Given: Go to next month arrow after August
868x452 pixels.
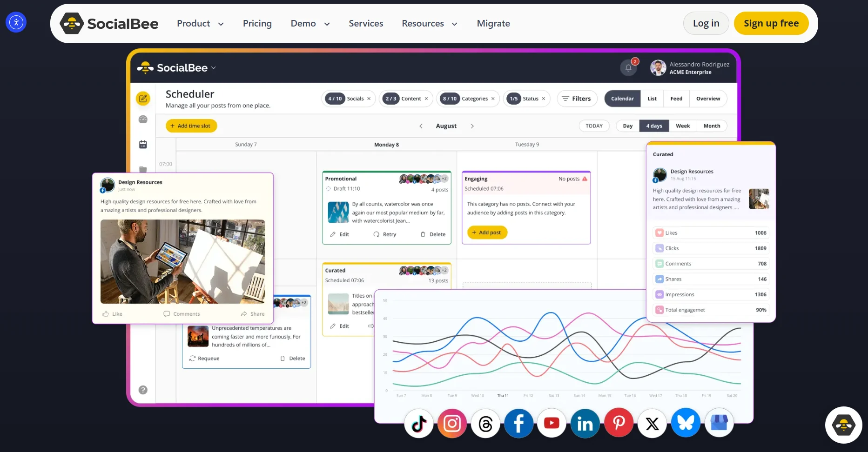Looking at the screenshot, I should 472,126.
